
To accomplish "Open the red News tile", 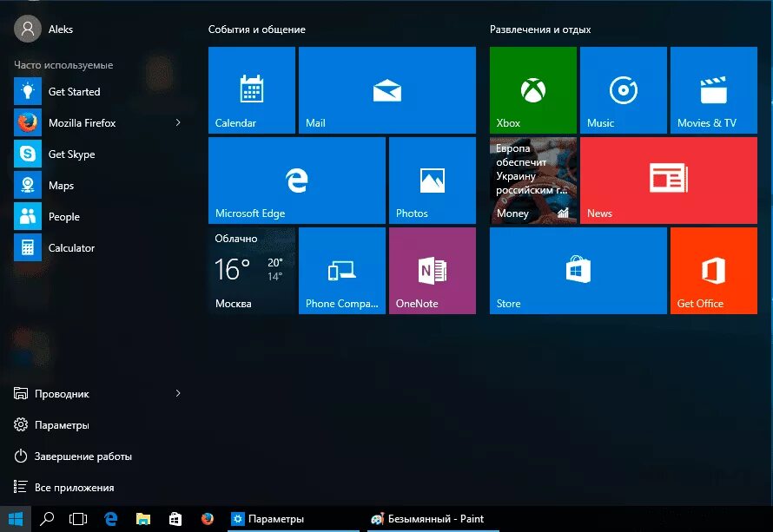I will (x=669, y=181).
